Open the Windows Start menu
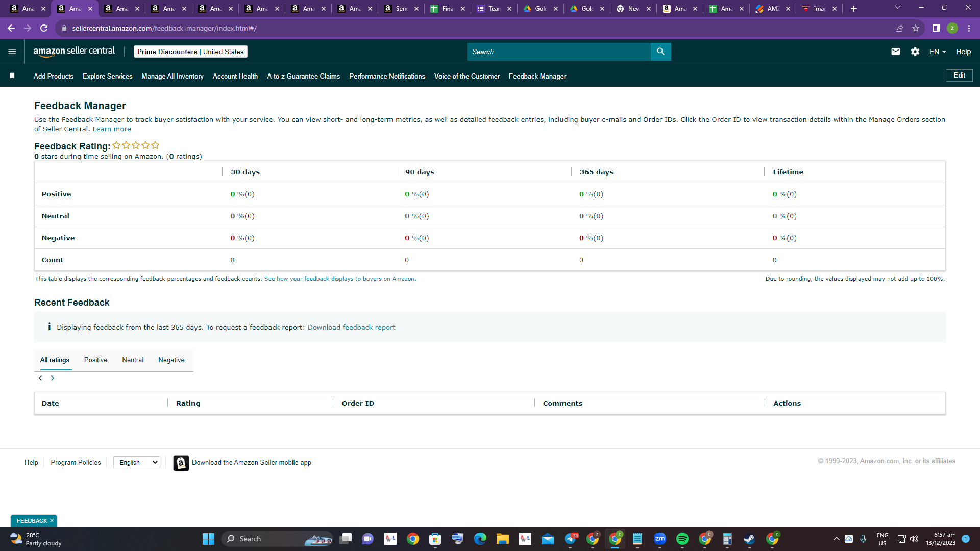The width and height of the screenshot is (980, 551). [208, 539]
